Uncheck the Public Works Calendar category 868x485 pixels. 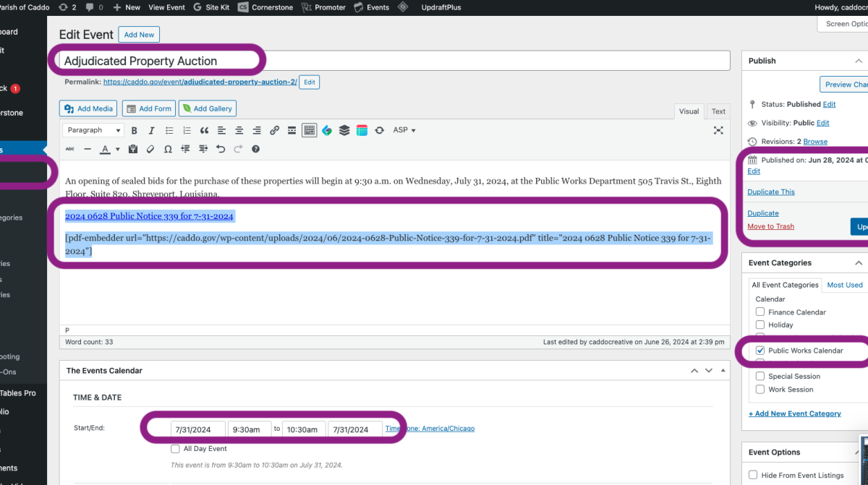click(x=760, y=351)
